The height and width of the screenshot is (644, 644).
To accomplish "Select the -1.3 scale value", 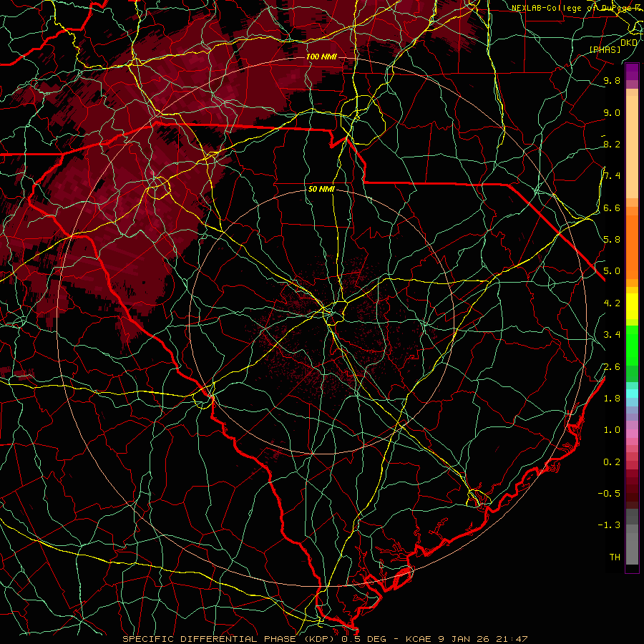I will 609,526.
